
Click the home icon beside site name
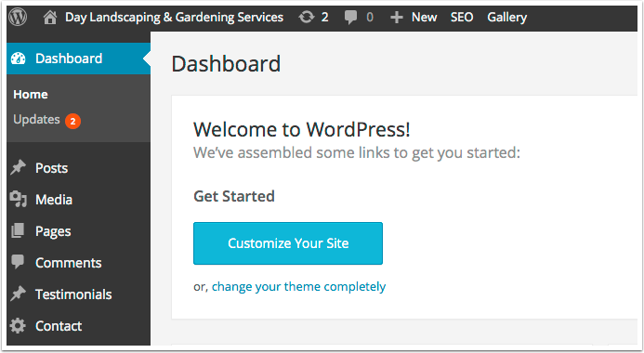point(49,18)
